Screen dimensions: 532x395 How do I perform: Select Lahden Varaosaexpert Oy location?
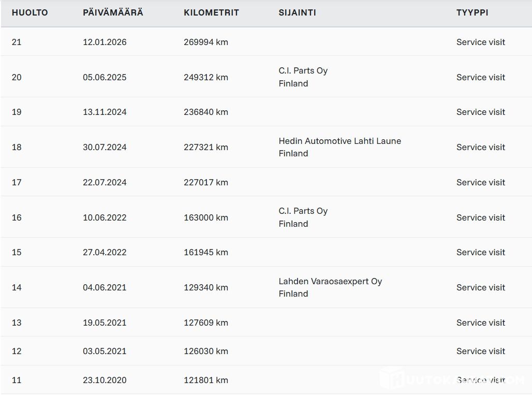pos(330,282)
